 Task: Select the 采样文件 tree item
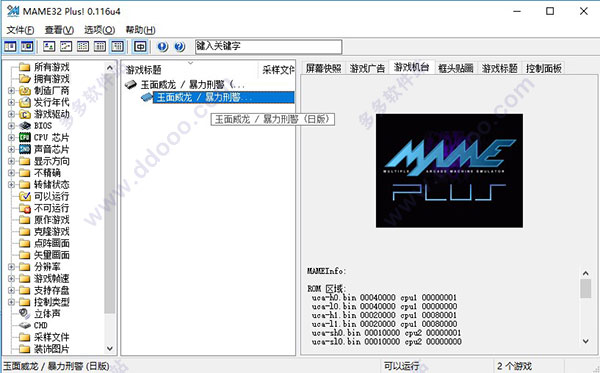pyautogui.click(x=52, y=337)
